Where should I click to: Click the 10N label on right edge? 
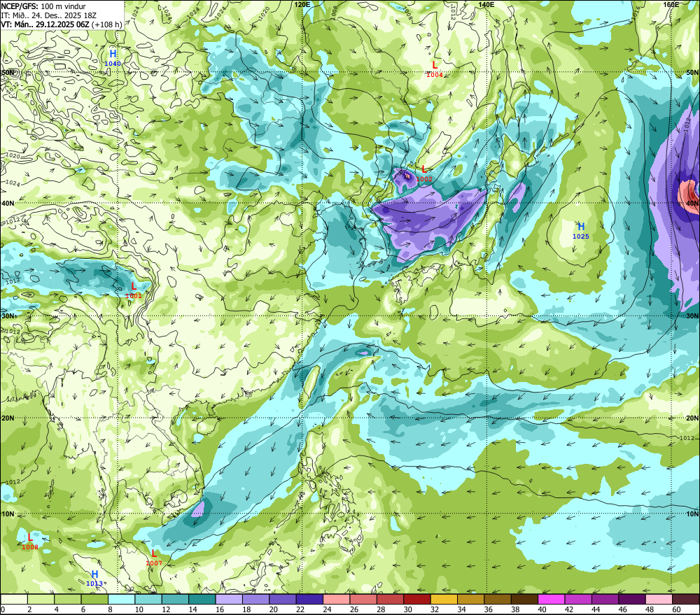click(x=692, y=514)
